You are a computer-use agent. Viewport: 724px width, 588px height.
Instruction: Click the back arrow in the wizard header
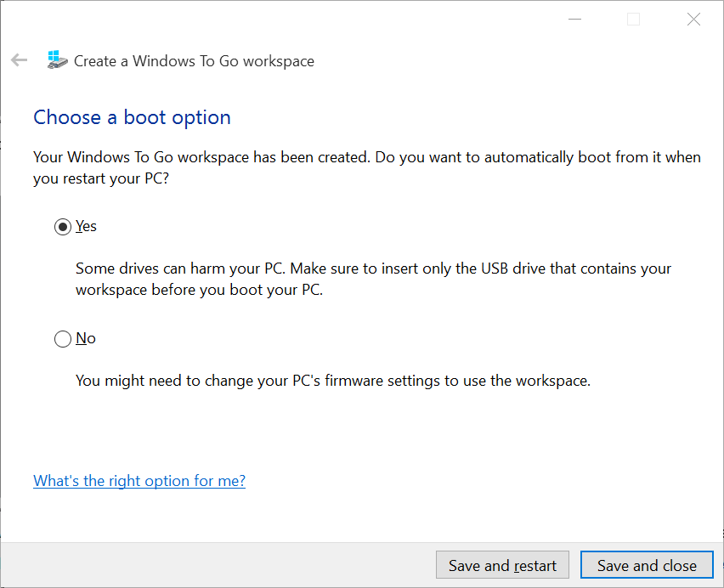pos(19,60)
